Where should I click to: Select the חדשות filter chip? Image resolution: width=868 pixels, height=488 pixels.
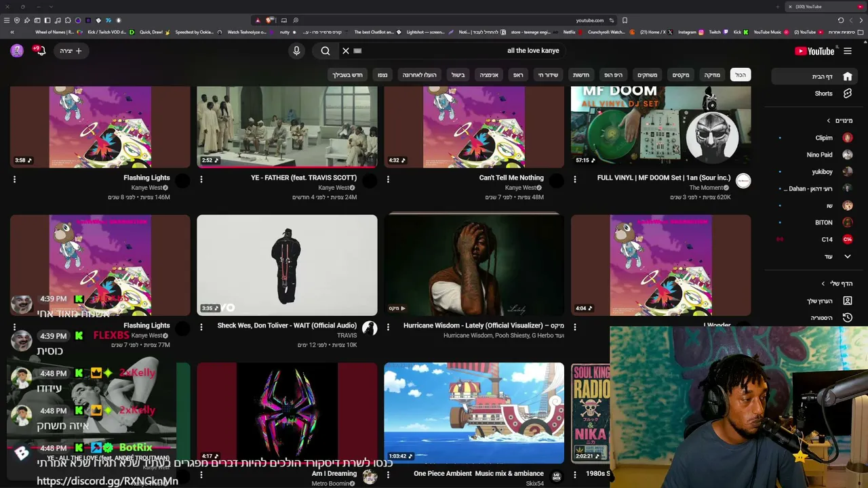pyautogui.click(x=581, y=75)
